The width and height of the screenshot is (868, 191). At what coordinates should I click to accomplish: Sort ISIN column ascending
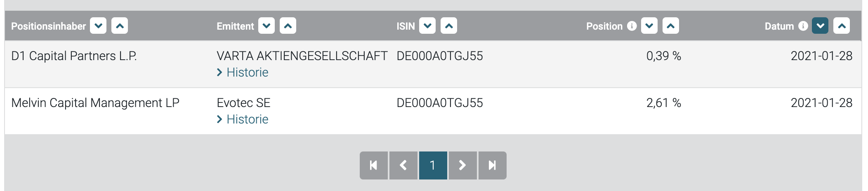(449, 26)
